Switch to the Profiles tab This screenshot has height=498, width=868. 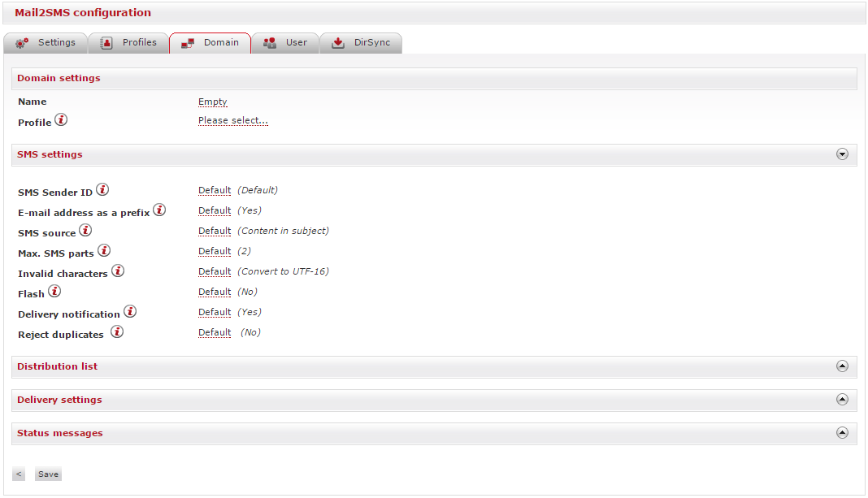[x=128, y=43]
